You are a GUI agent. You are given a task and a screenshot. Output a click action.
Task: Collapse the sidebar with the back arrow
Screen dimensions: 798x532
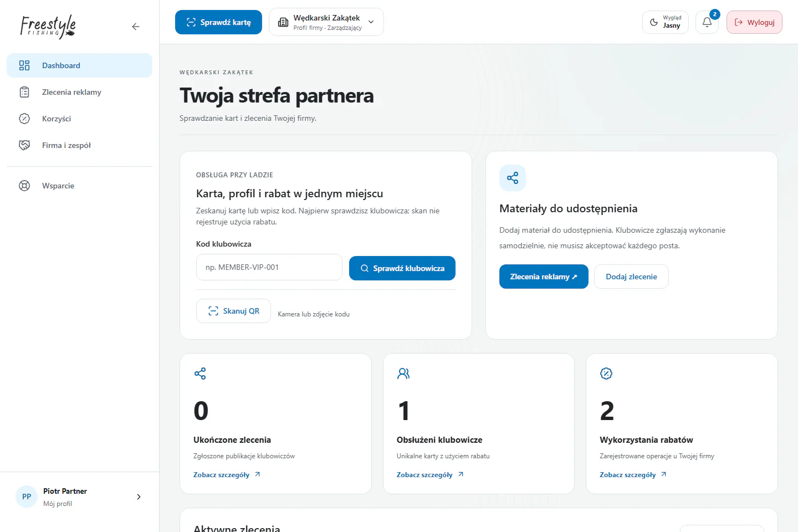point(136,27)
